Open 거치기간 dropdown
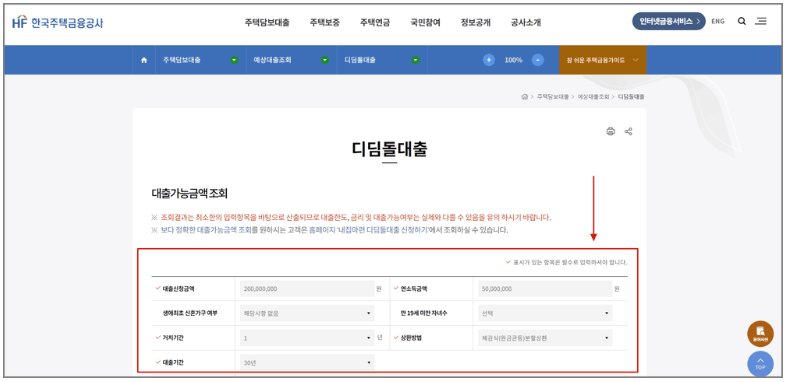 [307, 338]
